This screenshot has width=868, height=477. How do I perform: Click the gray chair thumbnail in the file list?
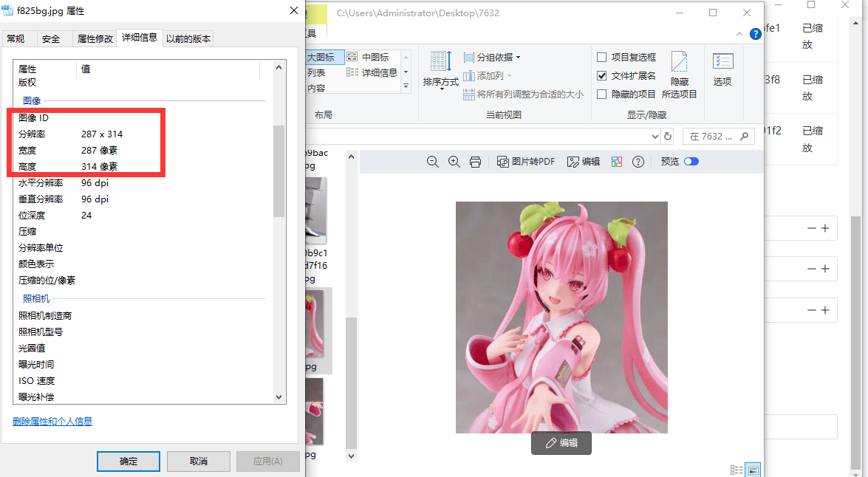pos(316,210)
